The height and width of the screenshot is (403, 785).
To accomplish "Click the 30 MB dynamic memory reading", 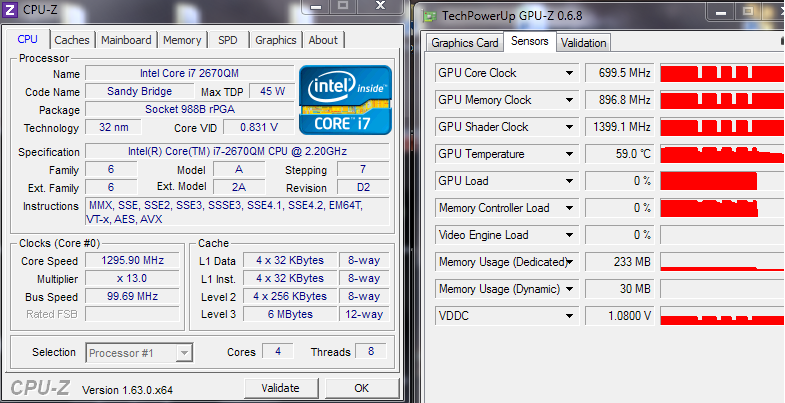I will click(x=619, y=289).
